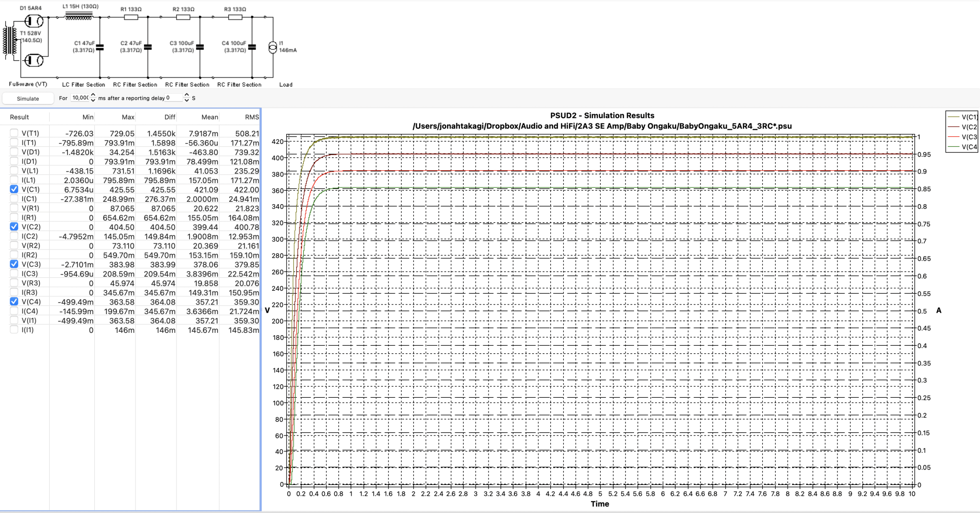This screenshot has width=980, height=513.
Task: Enable the I(T1) result checkbox
Action: (14, 142)
